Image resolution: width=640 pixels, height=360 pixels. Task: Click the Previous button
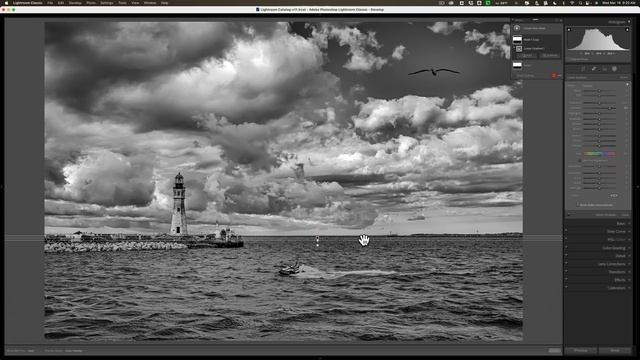pyautogui.click(x=581, y=351)
